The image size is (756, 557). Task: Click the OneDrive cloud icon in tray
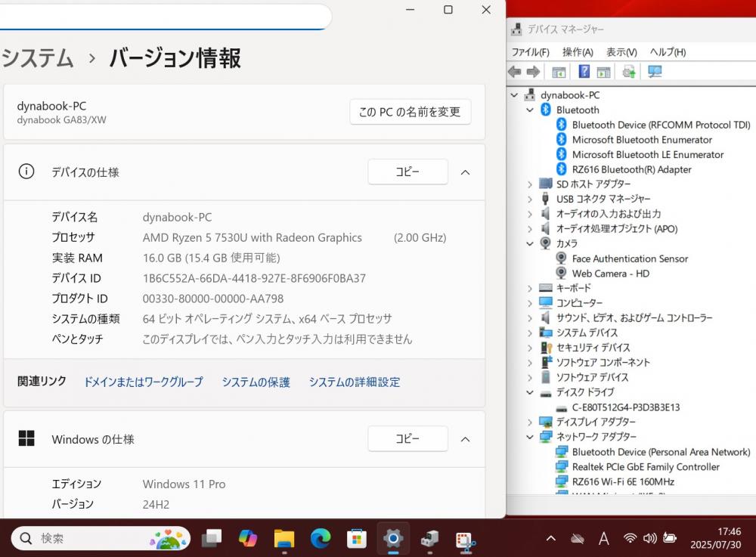point(577,538)
